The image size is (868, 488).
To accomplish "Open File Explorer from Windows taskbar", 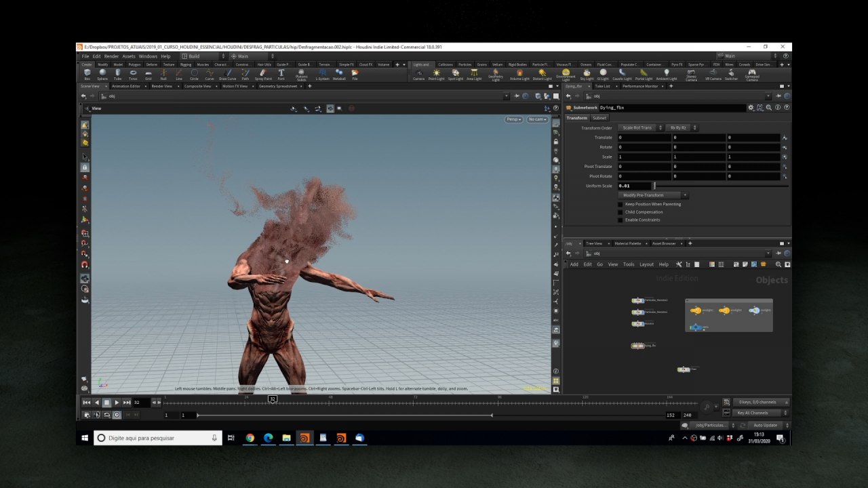I will point(286,438).
